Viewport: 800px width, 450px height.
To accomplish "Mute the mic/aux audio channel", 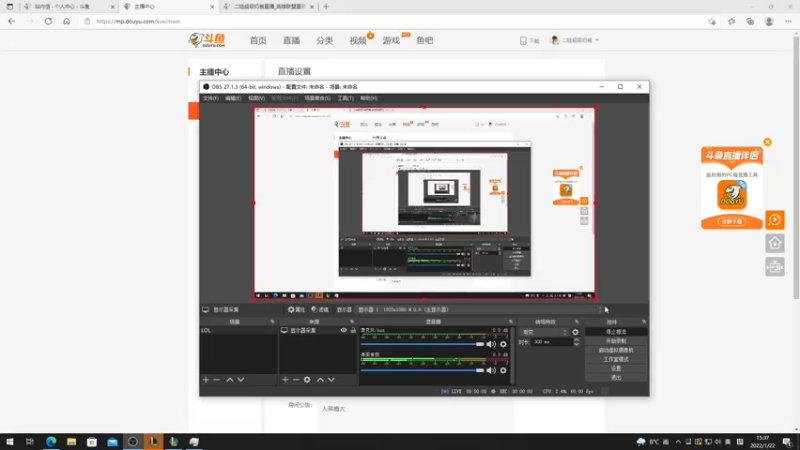I will [491, 344].
